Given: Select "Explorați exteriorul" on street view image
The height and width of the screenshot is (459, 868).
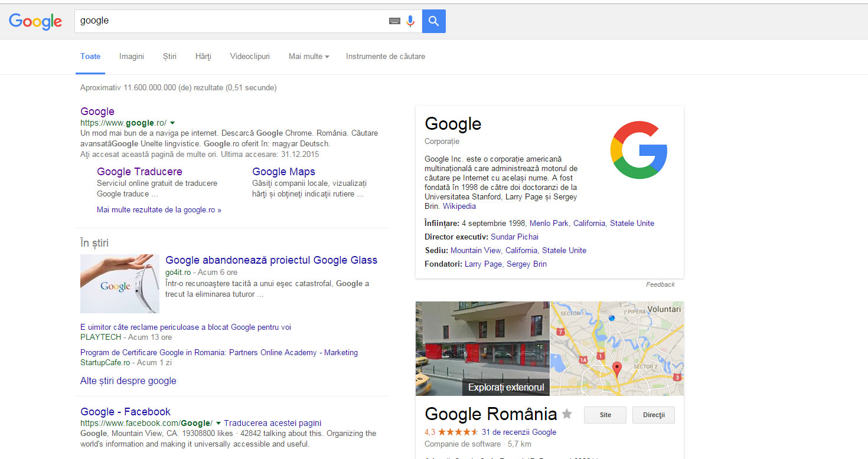Looking at the screenshot, I should pos(506,386).
